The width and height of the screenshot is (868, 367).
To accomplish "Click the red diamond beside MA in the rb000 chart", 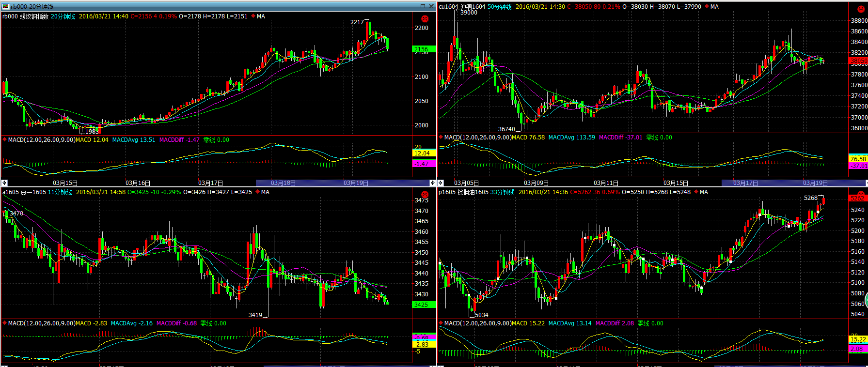I will click(x=253, y=16).
